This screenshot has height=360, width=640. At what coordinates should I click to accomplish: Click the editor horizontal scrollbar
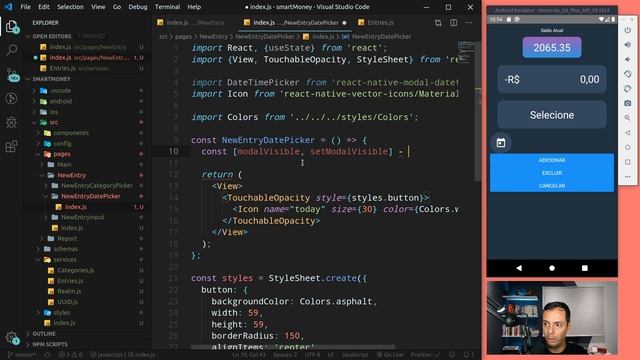(293, 347)
